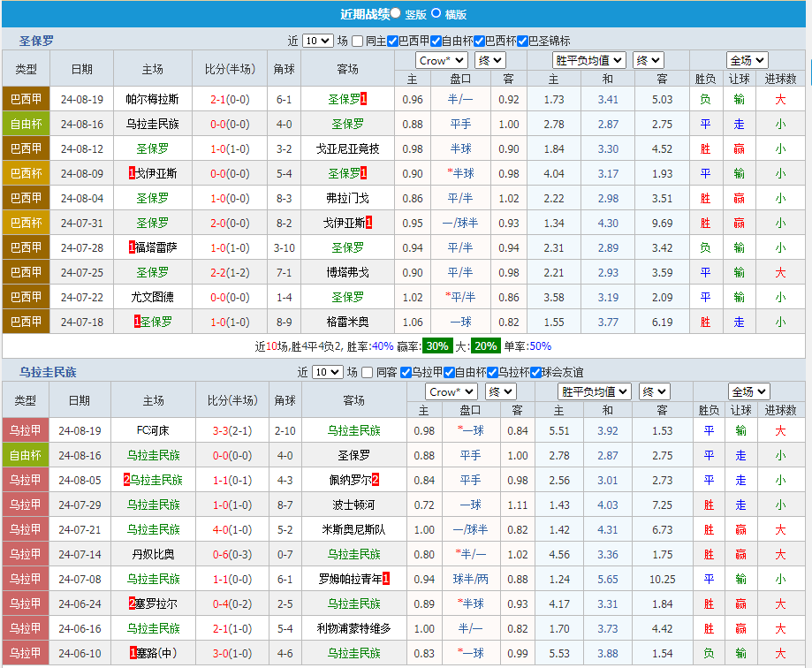Open the FC河床 team link
Viewport: 812px width, 668px height.
[153, 430]
